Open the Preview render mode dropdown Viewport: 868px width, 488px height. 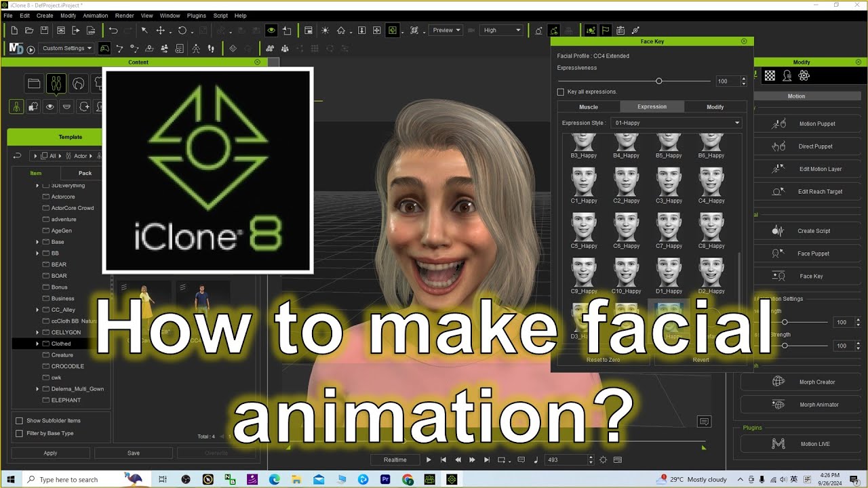click(446, 30)
